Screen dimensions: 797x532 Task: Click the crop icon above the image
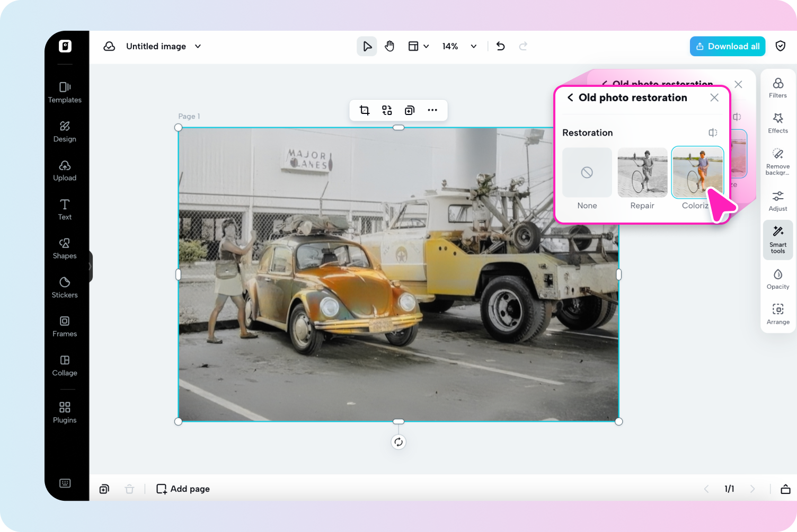365,110
